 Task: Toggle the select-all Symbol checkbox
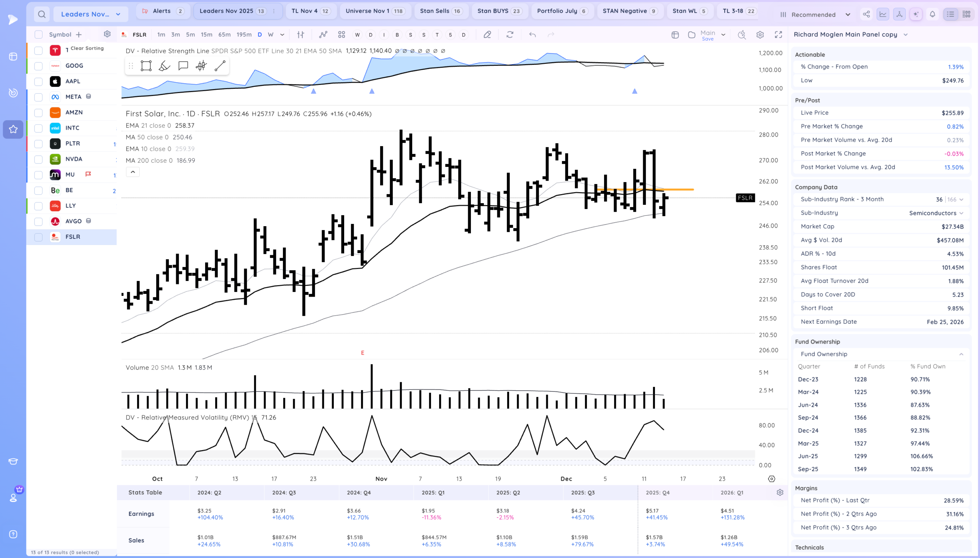tap(38, 34)
